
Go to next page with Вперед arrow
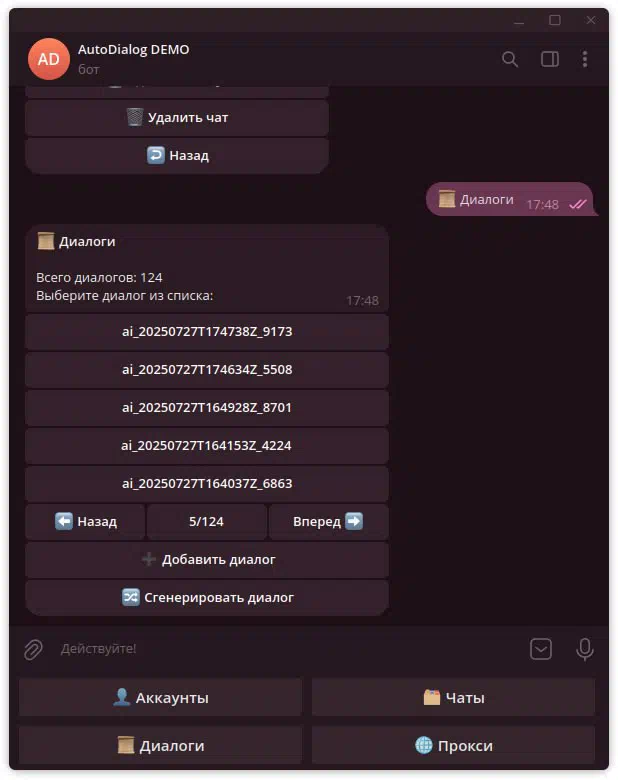click(328, 522)
